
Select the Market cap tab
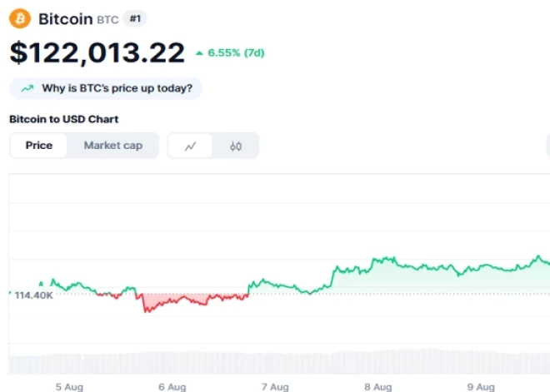pos(112,146)
